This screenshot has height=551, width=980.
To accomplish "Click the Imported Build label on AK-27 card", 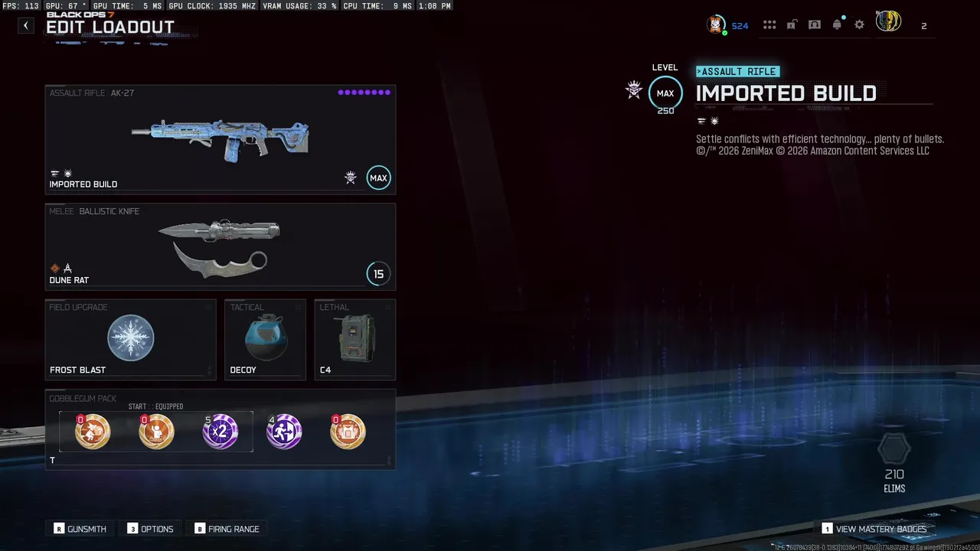I will [x=83, y=184].
